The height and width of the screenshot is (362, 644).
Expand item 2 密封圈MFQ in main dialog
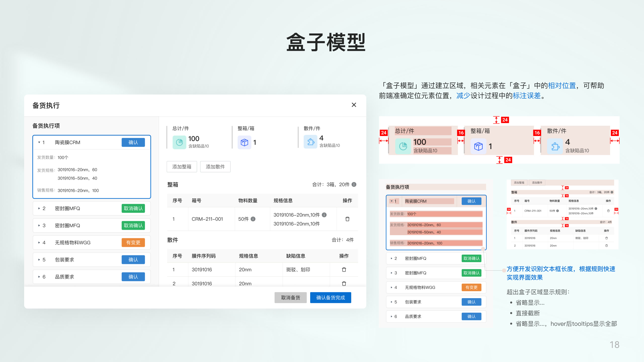coord(39,208)
